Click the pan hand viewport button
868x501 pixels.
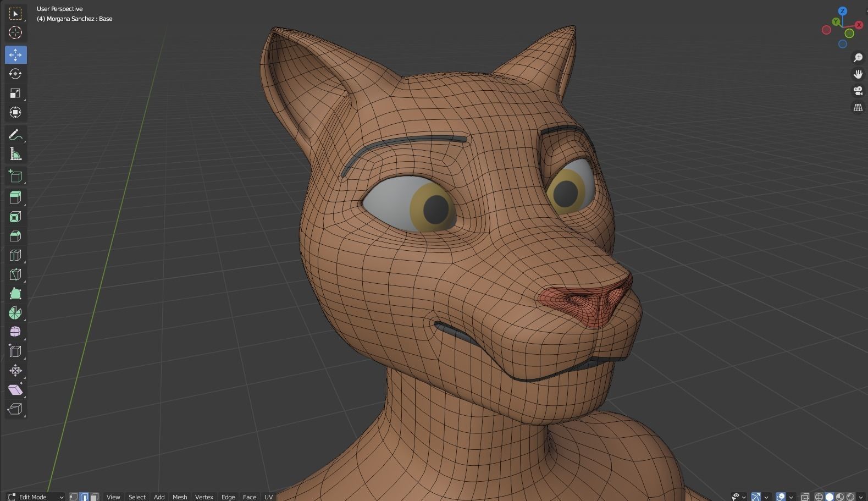pos(858,74)
